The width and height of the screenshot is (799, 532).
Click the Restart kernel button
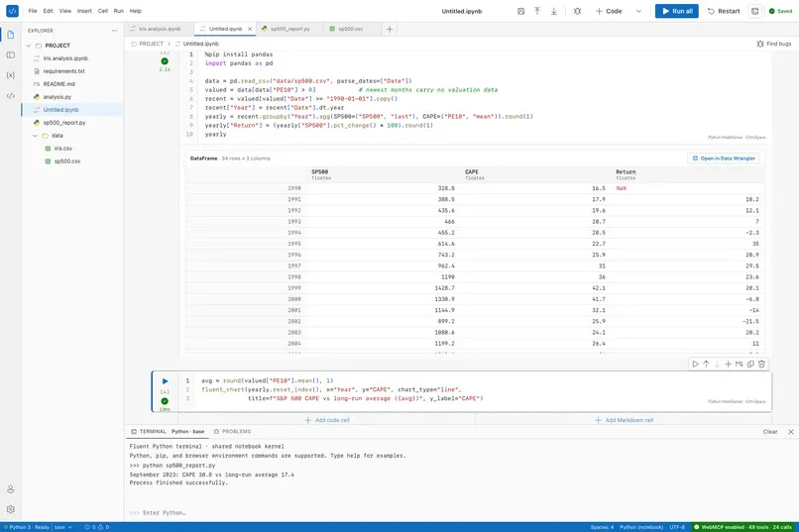point(724,11)
